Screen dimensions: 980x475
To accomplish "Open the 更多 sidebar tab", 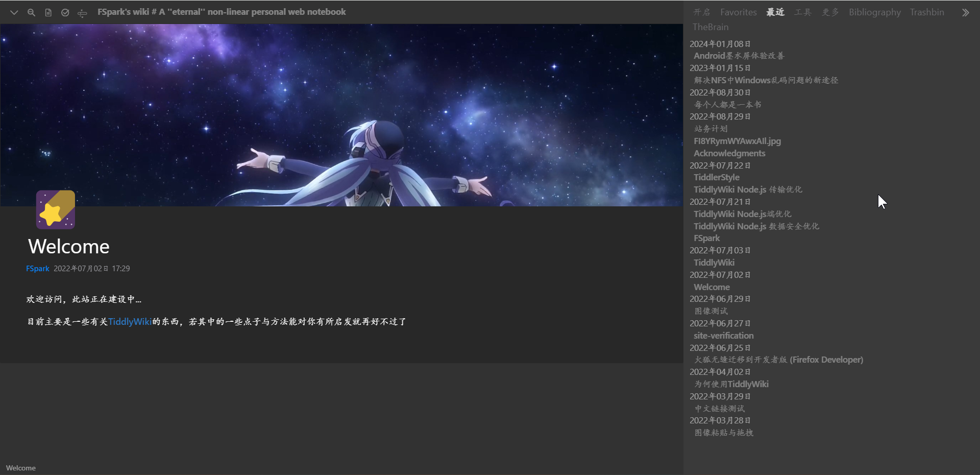I will click(x=830, y=12).
